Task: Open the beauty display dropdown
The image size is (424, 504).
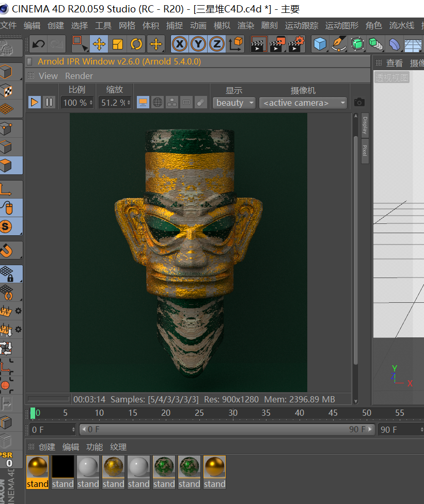Action: (x=234, y=103)
